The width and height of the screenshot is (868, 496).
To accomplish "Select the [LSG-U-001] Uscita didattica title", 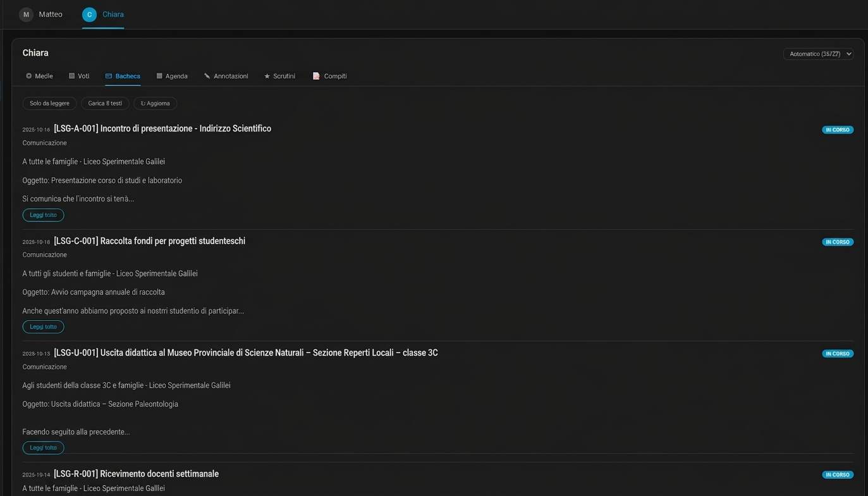I will (246, 353).
